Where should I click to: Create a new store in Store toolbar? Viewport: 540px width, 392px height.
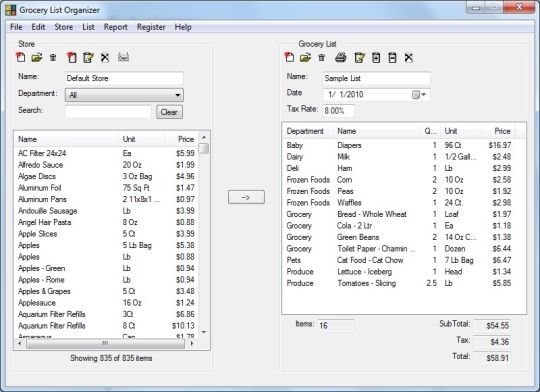point(21,57)
